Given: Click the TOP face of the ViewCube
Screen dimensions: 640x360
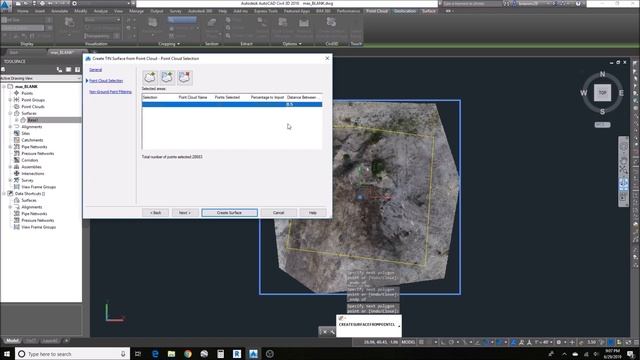Looking at the screenshot, I should [602, 93].
